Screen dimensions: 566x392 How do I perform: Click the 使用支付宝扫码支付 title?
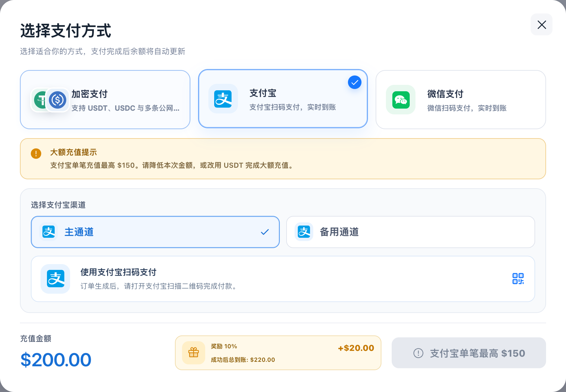(118, 272)
